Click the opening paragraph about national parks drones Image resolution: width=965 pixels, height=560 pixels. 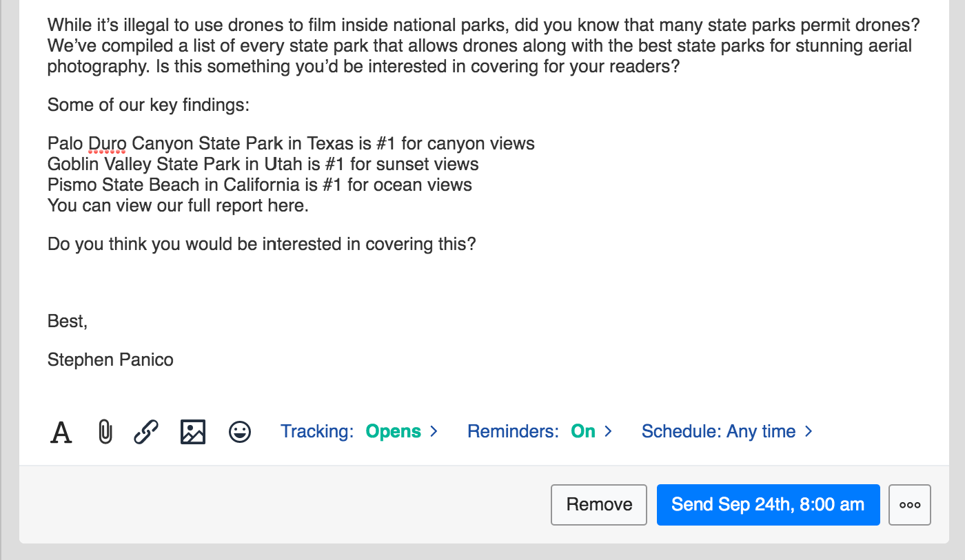pyautogui.click(x=482, y=47)
